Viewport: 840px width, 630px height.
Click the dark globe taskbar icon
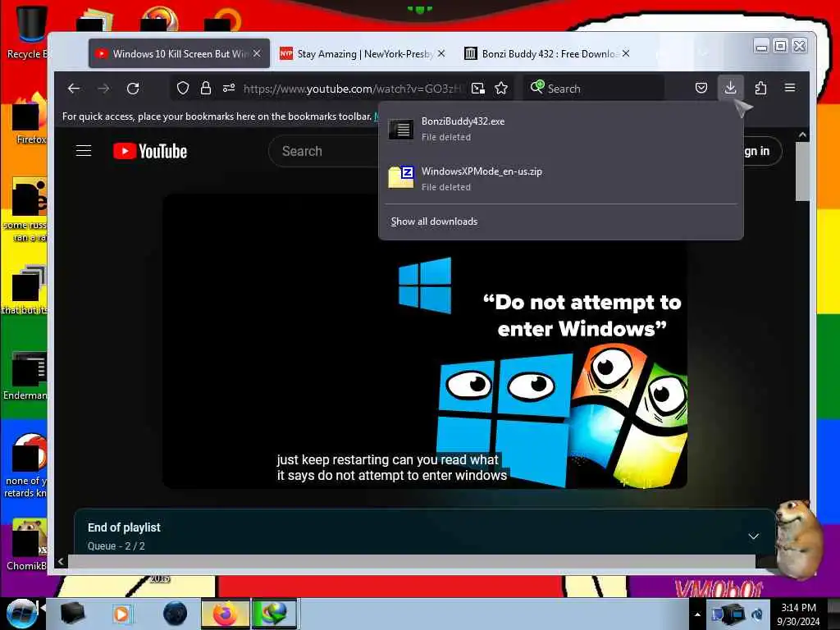(176, 614)
